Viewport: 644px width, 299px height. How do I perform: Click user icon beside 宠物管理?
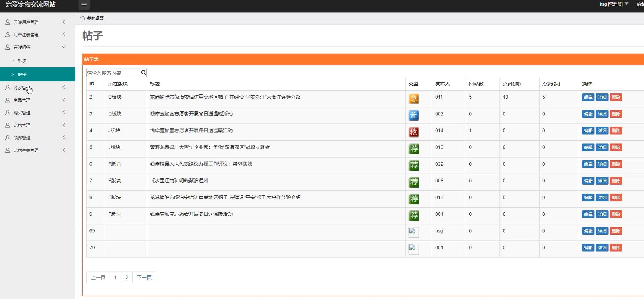pos(8,125)
